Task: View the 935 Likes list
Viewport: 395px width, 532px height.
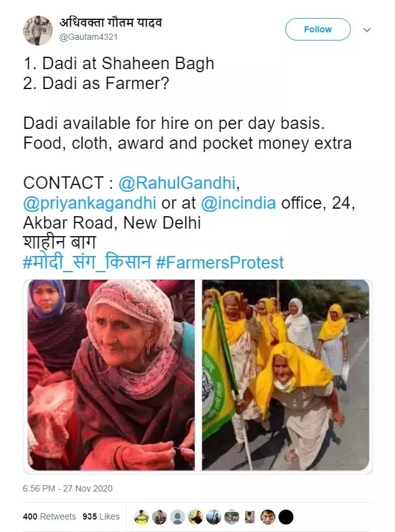Action: [101, 516]
